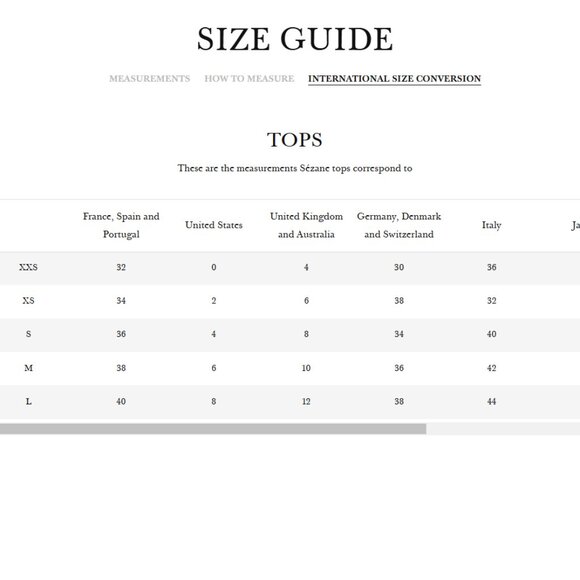The image size is (580, 580).
Task: Select the M row label
Action: point(28,368)
